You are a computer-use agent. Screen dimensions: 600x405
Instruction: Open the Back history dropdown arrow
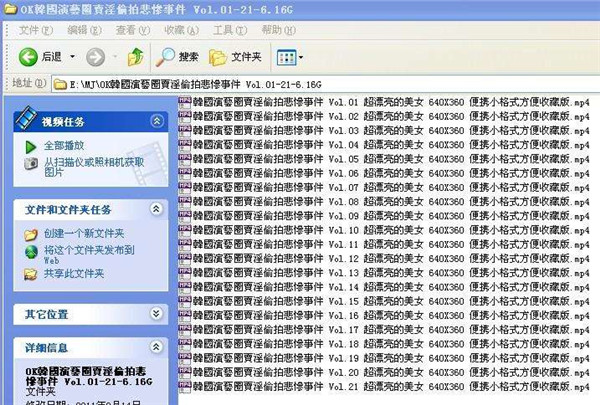(72, 57)
